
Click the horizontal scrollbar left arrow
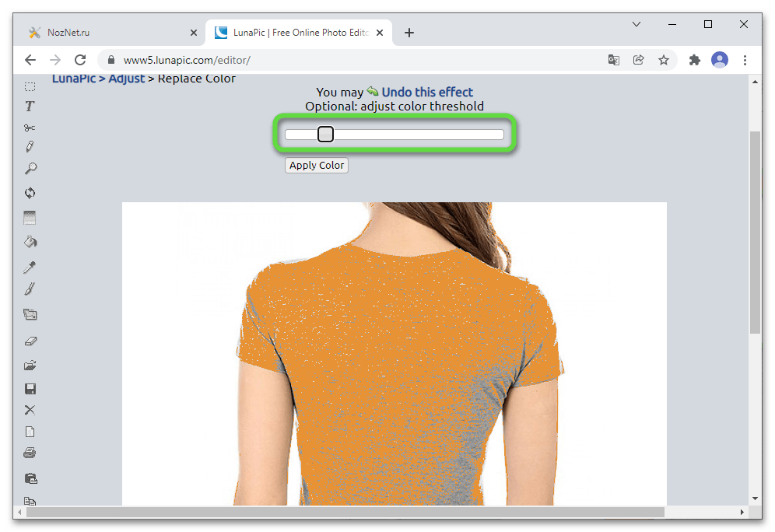tap(19, 513)
